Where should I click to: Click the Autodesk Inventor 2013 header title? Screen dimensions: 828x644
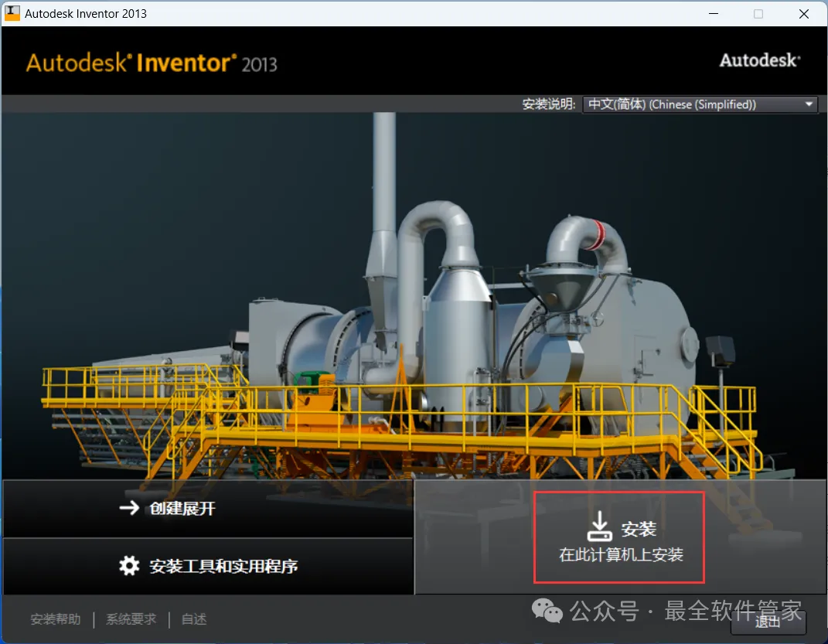coord(152,63)
